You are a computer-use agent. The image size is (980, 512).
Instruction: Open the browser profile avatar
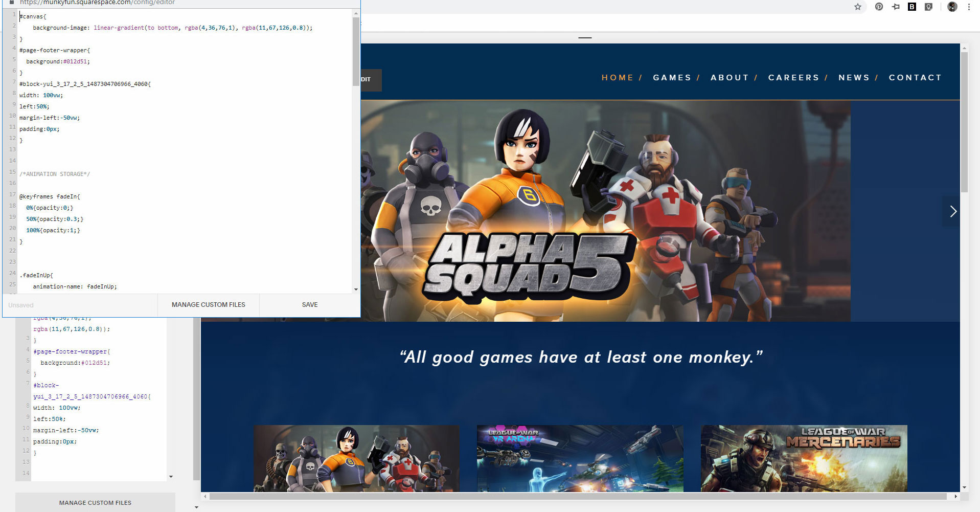click(x=952, y=7)
